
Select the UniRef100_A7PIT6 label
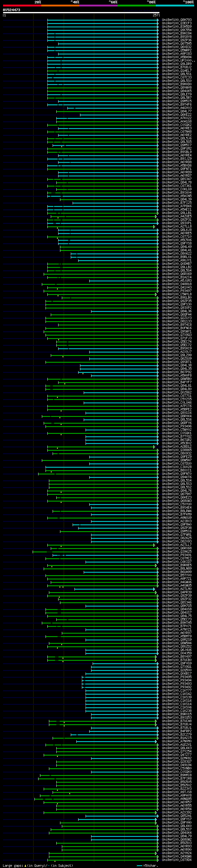tap(177, 406)
